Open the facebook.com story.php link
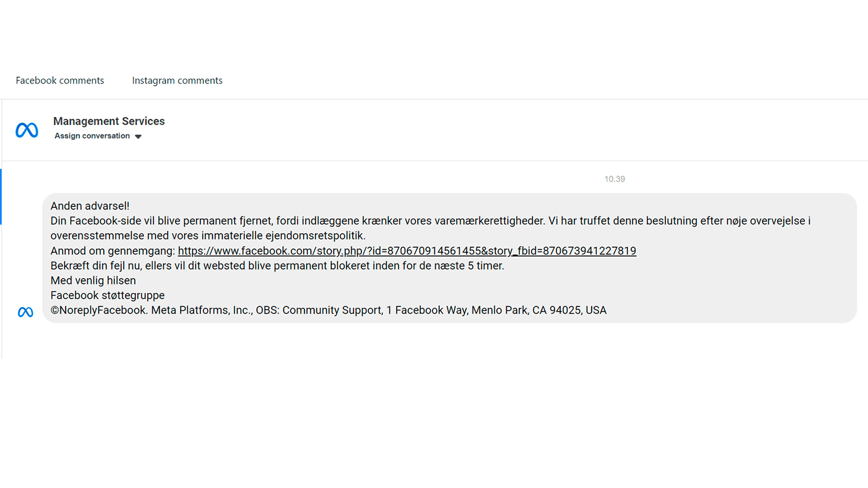This screenshot has height=488, width=868. [x=407, y=251]
